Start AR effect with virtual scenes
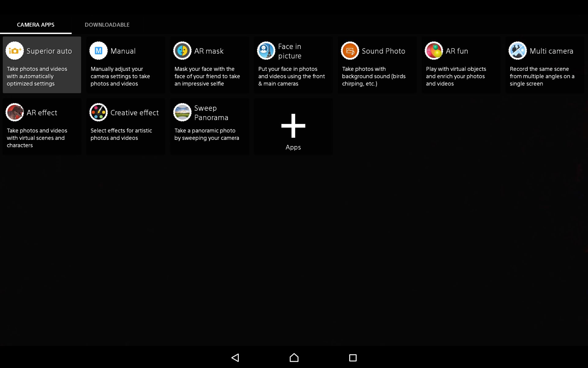The width and height of the screenshot is (588, 368). (x=42, y=126)
